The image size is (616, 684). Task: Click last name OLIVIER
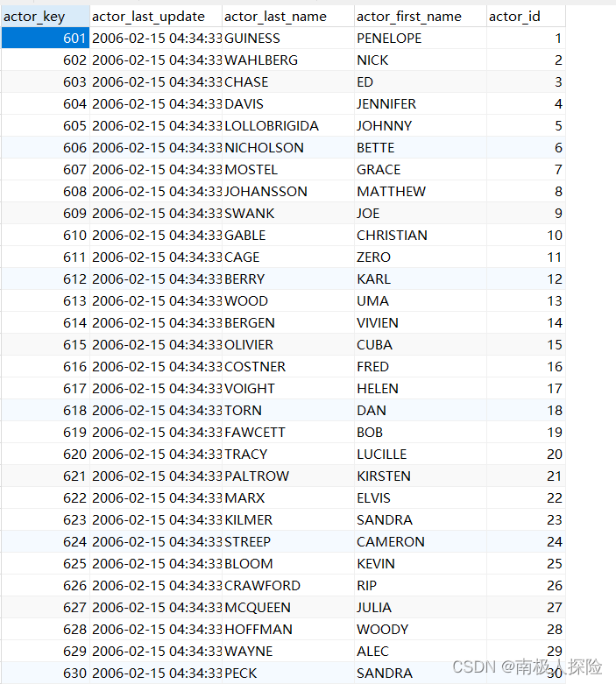pos(249,344)
